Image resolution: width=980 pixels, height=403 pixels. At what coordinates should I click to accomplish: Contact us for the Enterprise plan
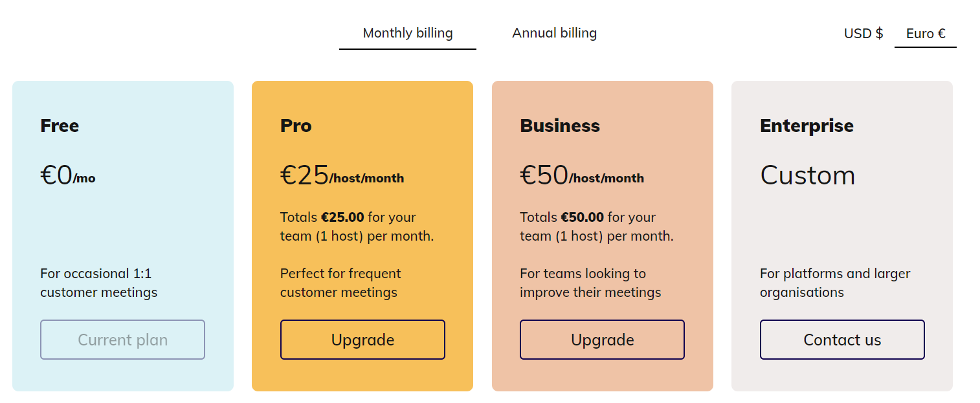pos(841,340)
